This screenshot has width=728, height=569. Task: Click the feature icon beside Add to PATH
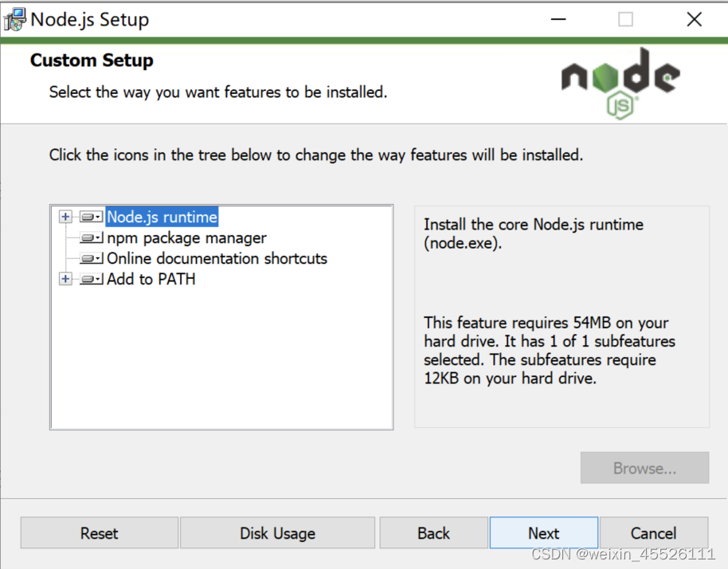92,279
